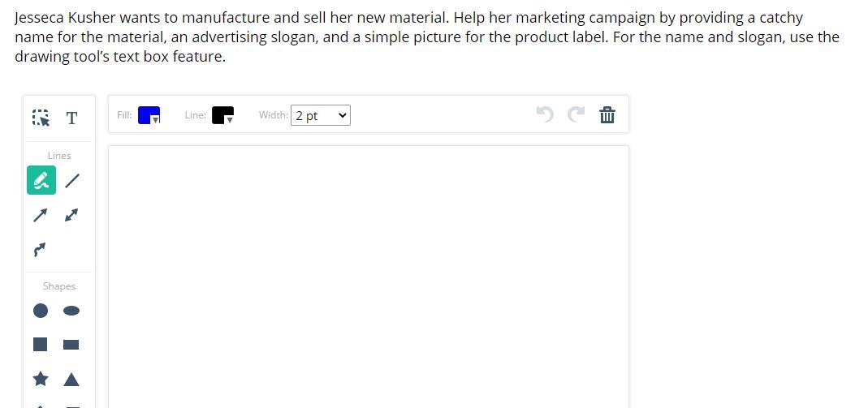The image size is (868, 408).
Task: Open the blue Fill color picker
Action: point(149,115)
